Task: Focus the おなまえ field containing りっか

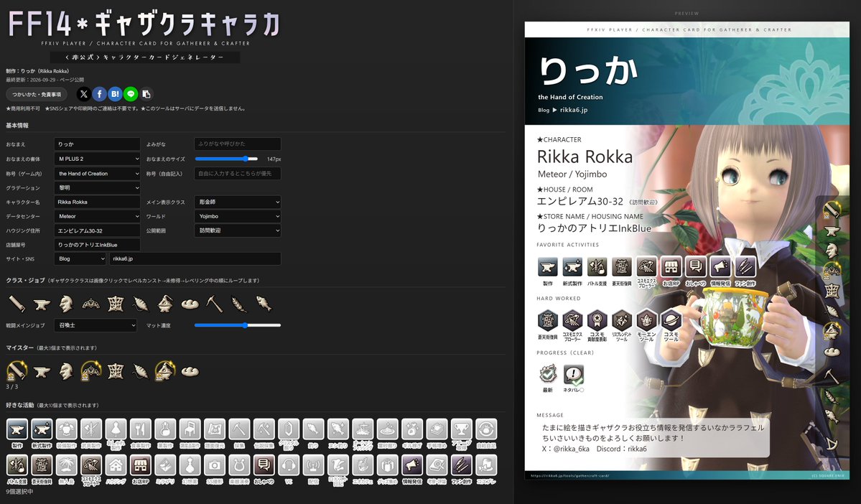Action: 97,144
